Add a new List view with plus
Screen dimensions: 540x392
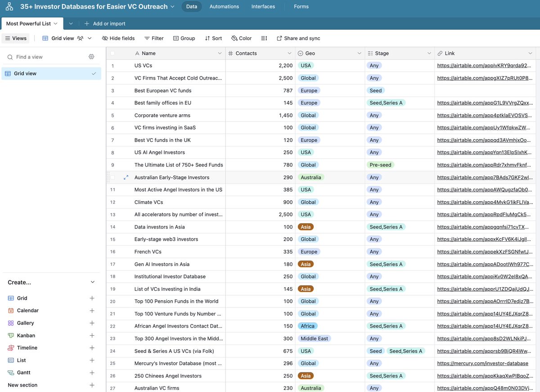click(x=92, y=360)
